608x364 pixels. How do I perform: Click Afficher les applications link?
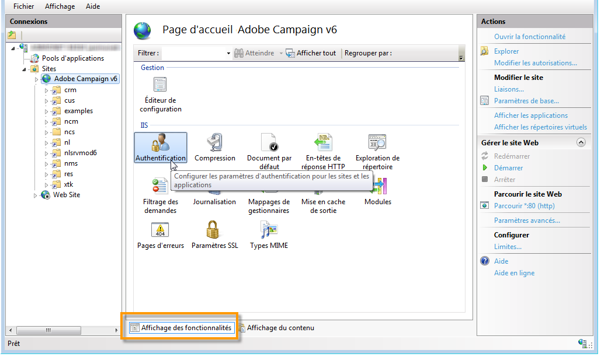pos(531,116)
